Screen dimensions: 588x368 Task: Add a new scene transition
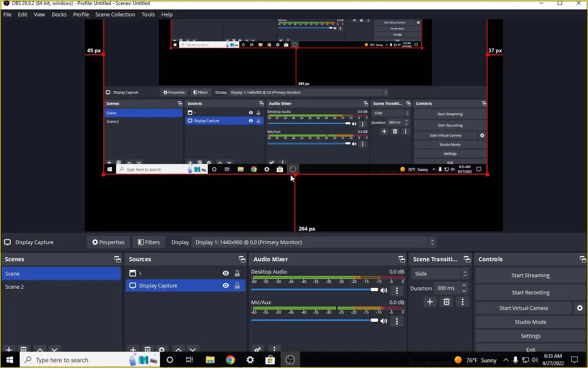pyautogui.click(x=430, y=302)
